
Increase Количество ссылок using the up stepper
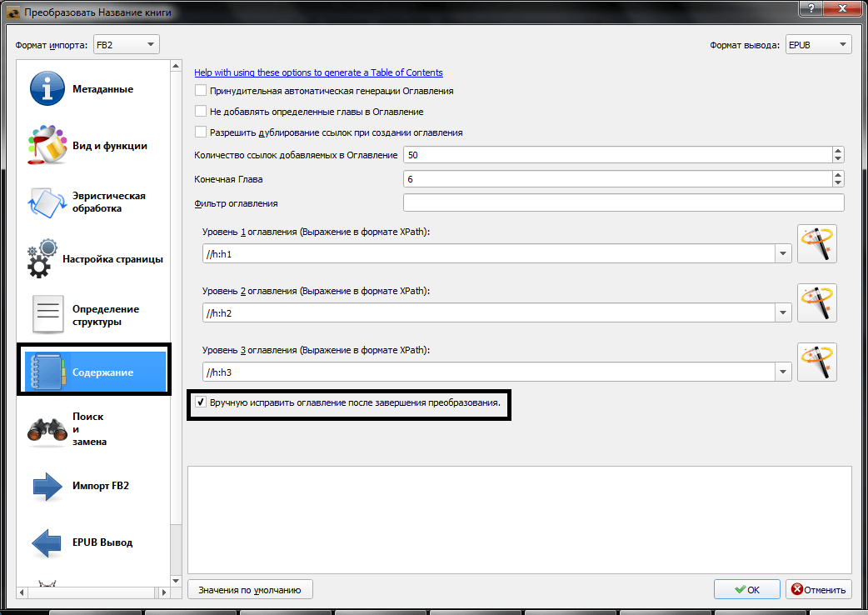(x=837, y=150)
